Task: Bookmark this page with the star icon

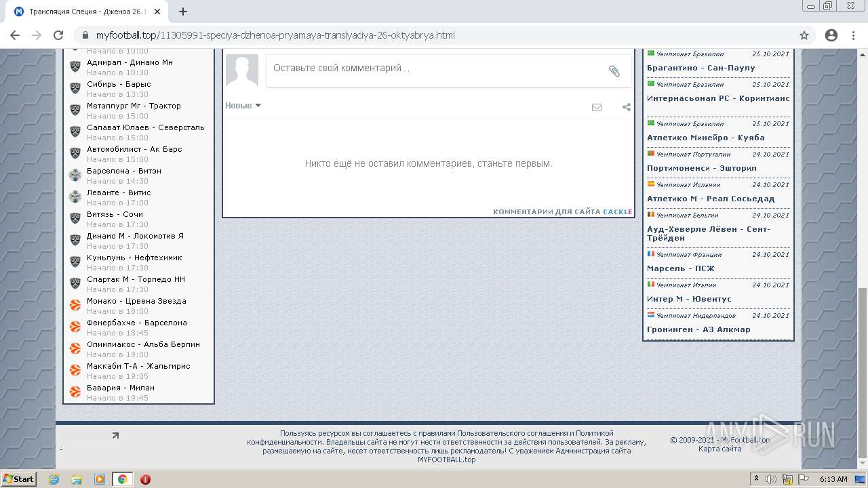Action: [804, 35]
